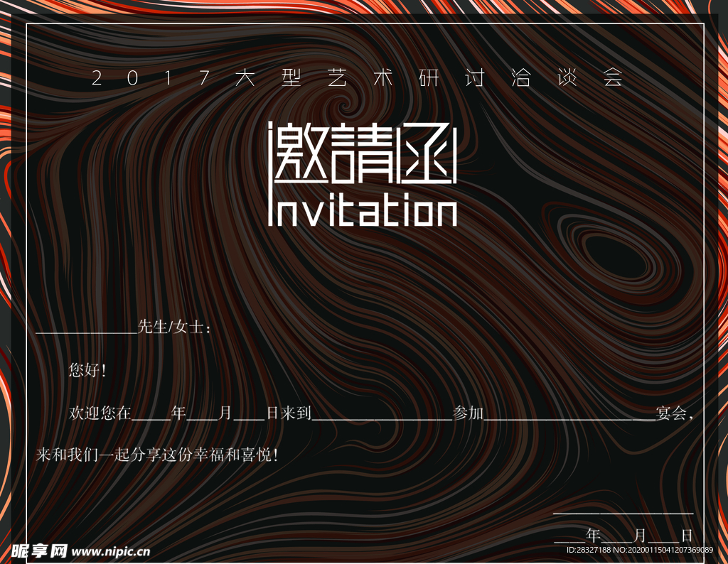Open the www.nipic.cn link
728x564 pixels.
coord(112,551)
